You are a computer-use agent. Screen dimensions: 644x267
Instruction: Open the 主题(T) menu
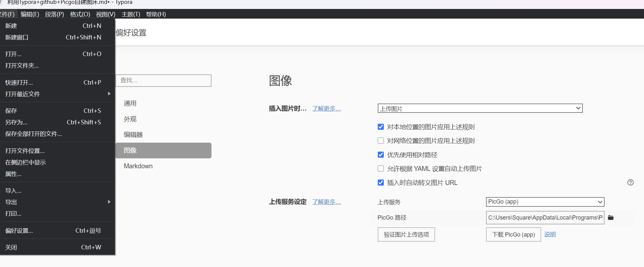point(131,14)
